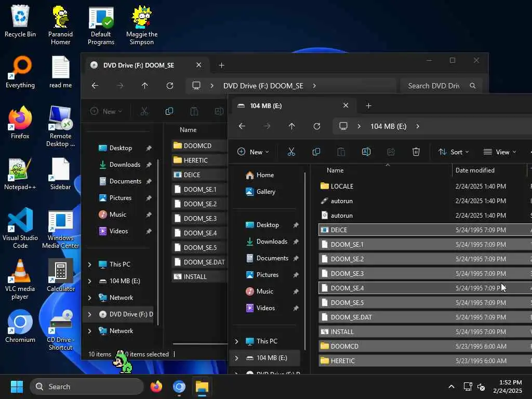This screenshot has width=532, height=399.
Task: Open the New dropdown in E: window
Action: (x=253, y=152)
